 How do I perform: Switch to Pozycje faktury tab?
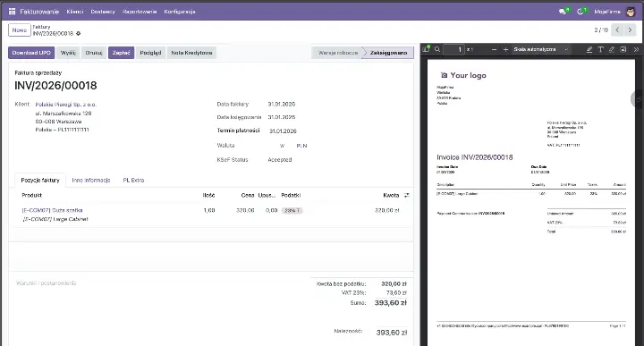(40, 181)
